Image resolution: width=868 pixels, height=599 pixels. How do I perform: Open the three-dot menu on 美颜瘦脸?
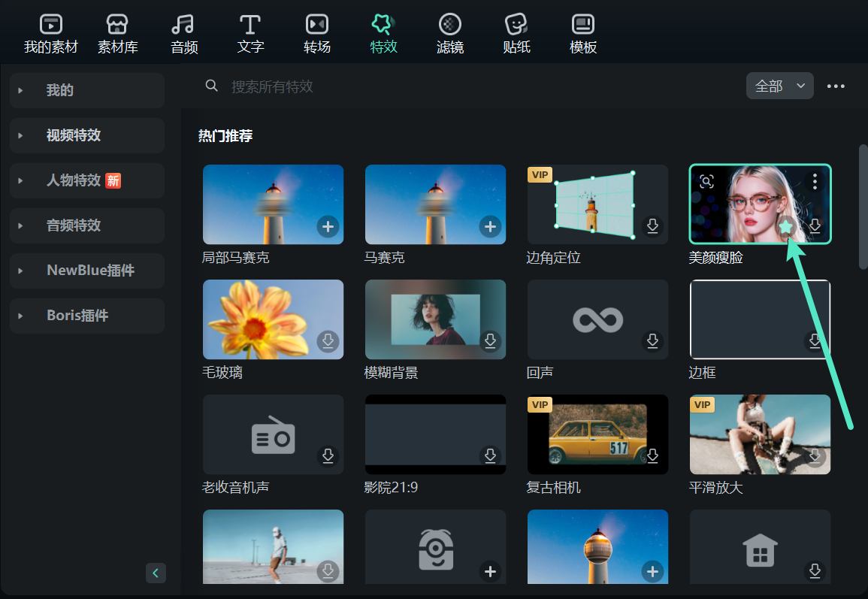point(815,181)
